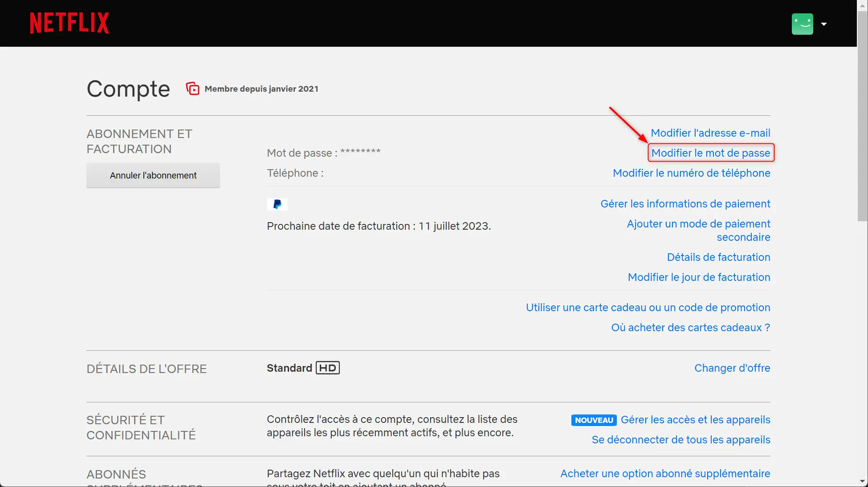868x487 pixels.
Task: Click the Téléphone label
Action: point(295,173)
